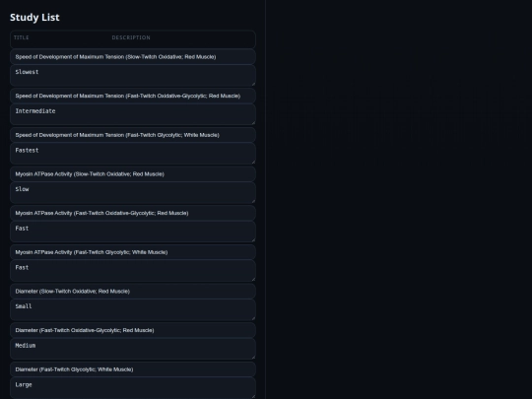Viewport: 532px width, 399px height.
Task: Click the DESCRIPTION column header
Action: (131, 37)
